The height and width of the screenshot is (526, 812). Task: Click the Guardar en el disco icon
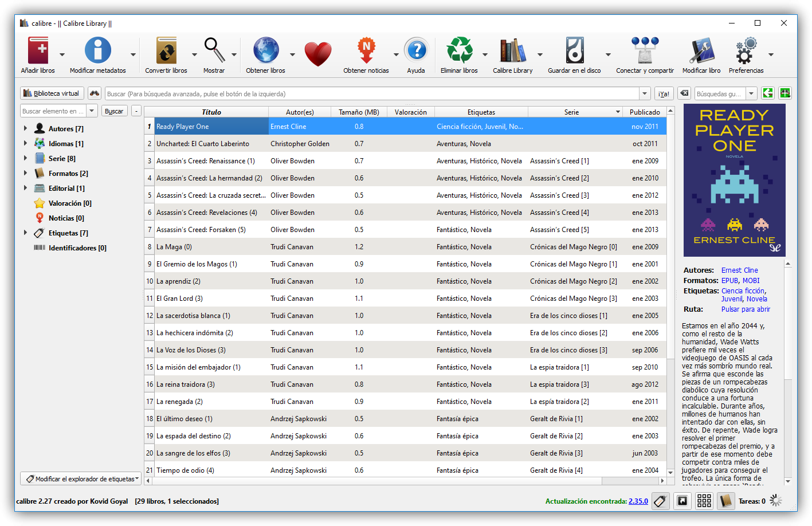pyautogui.click(x=575, y=50)
